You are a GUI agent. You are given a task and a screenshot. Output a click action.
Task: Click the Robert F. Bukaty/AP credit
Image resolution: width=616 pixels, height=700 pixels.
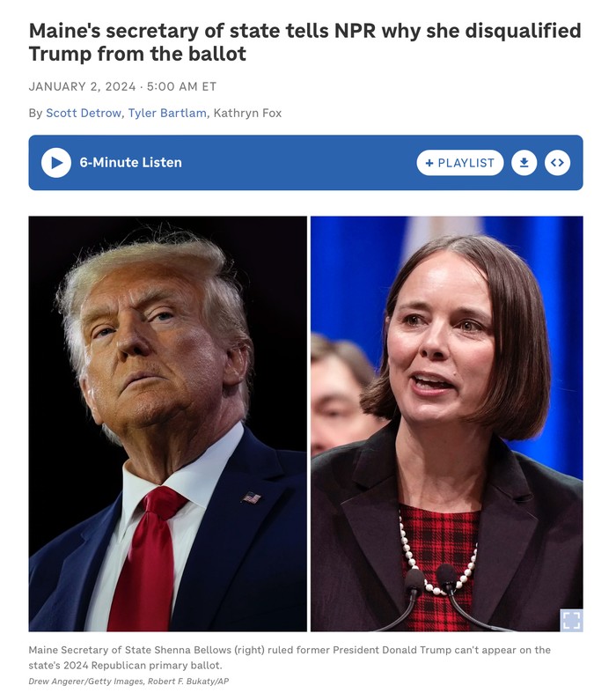pos(188,682)
